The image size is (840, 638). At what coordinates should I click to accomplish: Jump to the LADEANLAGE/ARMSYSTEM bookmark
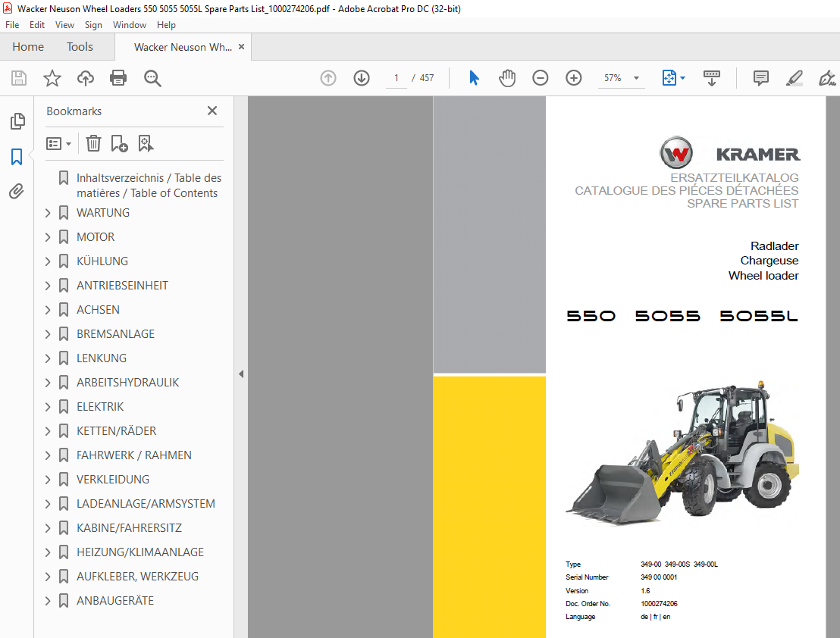(x=146, y=504)
